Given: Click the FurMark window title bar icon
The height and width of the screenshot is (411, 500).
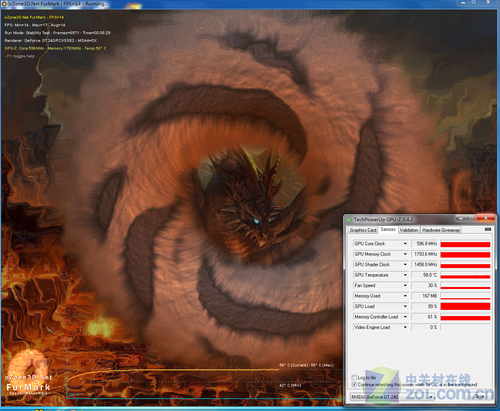Looking at the screenshot, I should (4, 4).
